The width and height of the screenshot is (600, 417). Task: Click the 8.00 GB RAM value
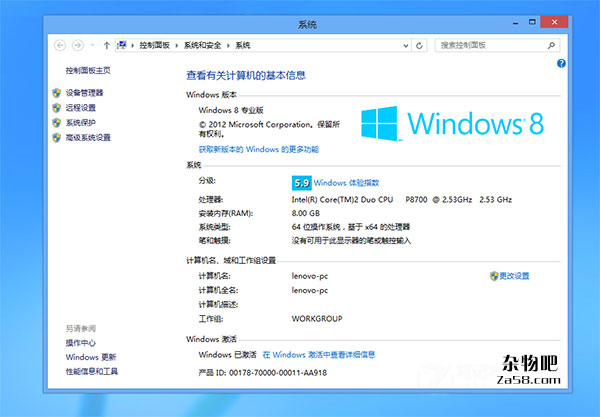click(306, 213)
